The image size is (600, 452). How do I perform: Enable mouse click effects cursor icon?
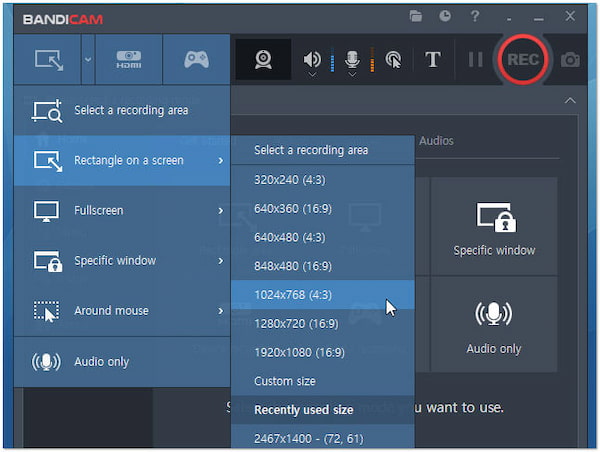coord(393,60)
